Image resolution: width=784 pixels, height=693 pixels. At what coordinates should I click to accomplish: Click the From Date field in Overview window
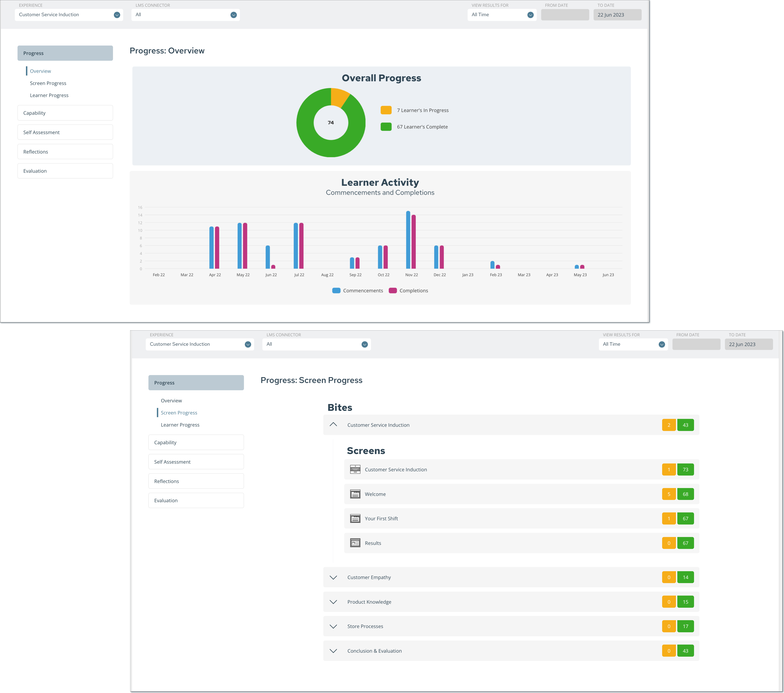coord(565,15)
